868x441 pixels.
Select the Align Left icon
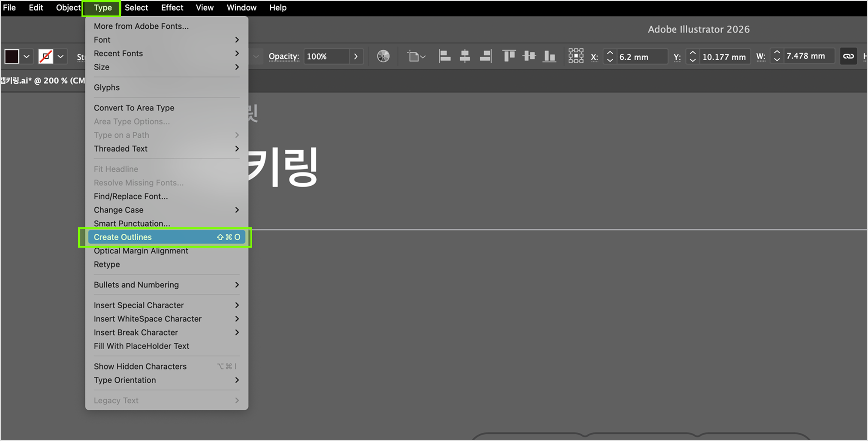pyautogui.click(x=445, y=56)
